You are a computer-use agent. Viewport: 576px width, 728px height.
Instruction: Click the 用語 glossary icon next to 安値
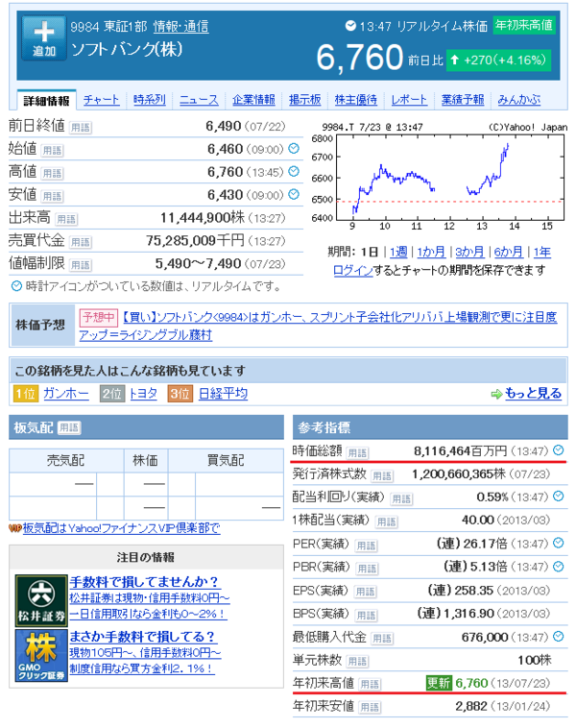tap(53, 196)
